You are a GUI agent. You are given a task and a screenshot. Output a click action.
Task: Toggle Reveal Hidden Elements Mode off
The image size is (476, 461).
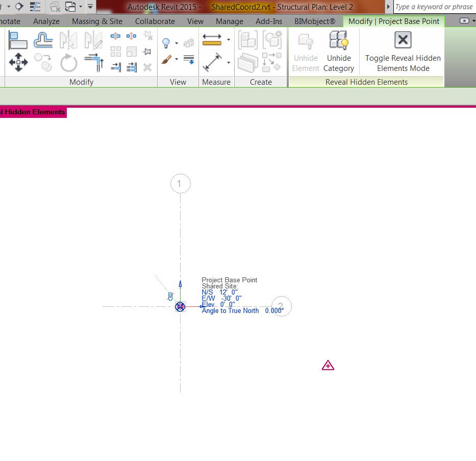coord(403,52)
